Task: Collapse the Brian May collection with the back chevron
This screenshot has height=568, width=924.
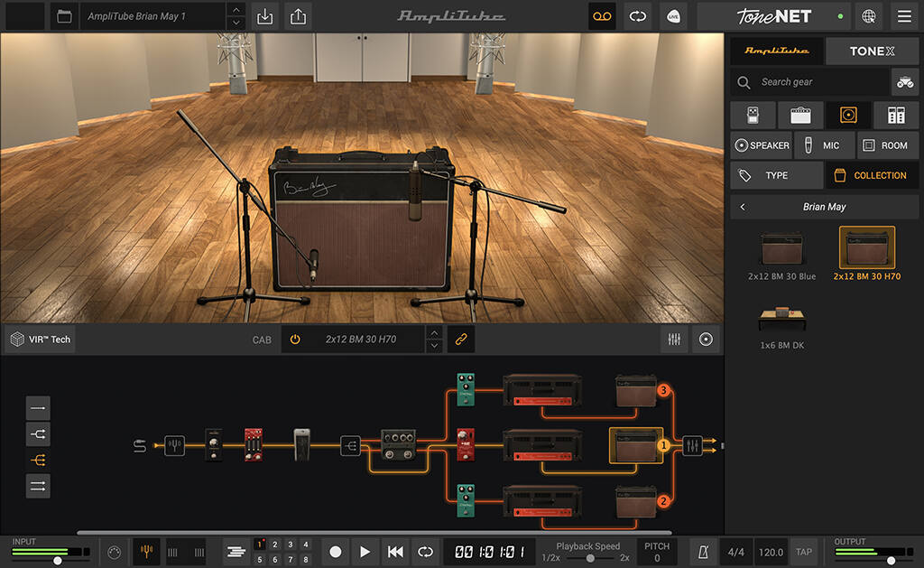Action: [x=742, y=207]
